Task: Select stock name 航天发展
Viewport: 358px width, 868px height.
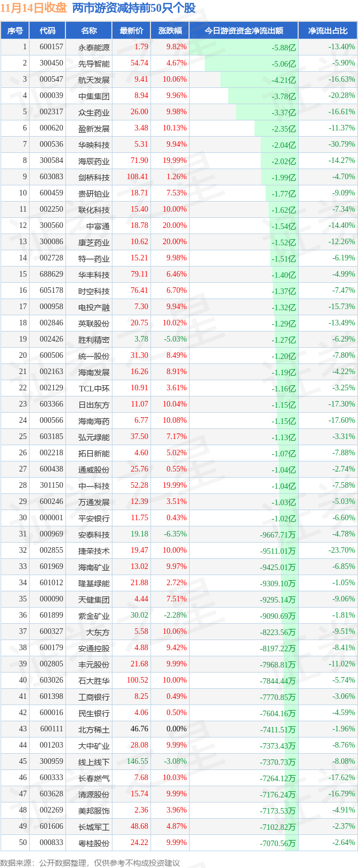Action: click(94, 80)
